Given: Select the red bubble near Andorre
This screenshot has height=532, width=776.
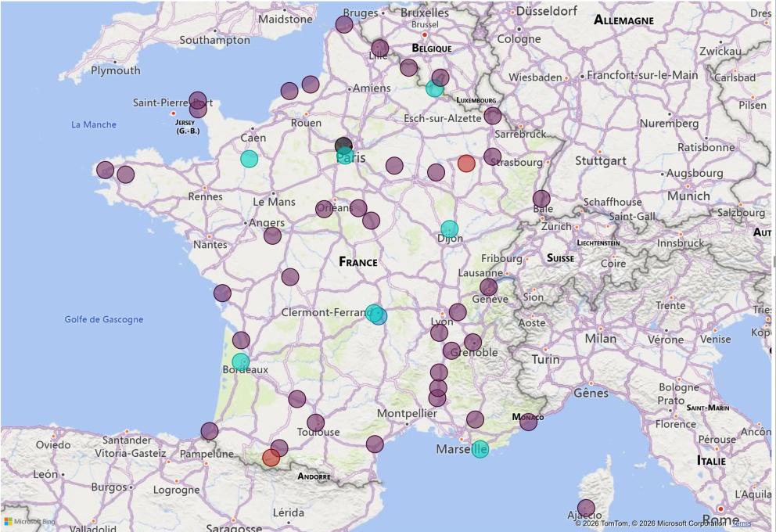Looking at the screenshot, I should 271,458.
